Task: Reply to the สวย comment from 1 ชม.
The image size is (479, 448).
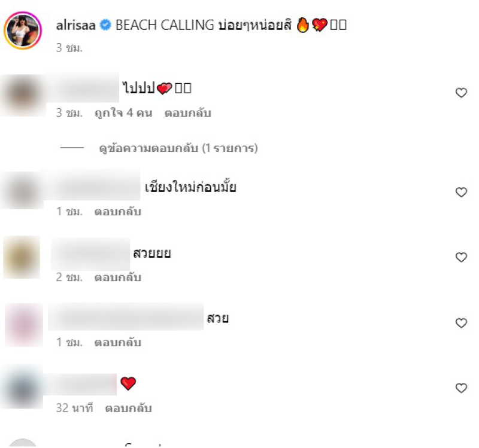Action: point(118,342)
